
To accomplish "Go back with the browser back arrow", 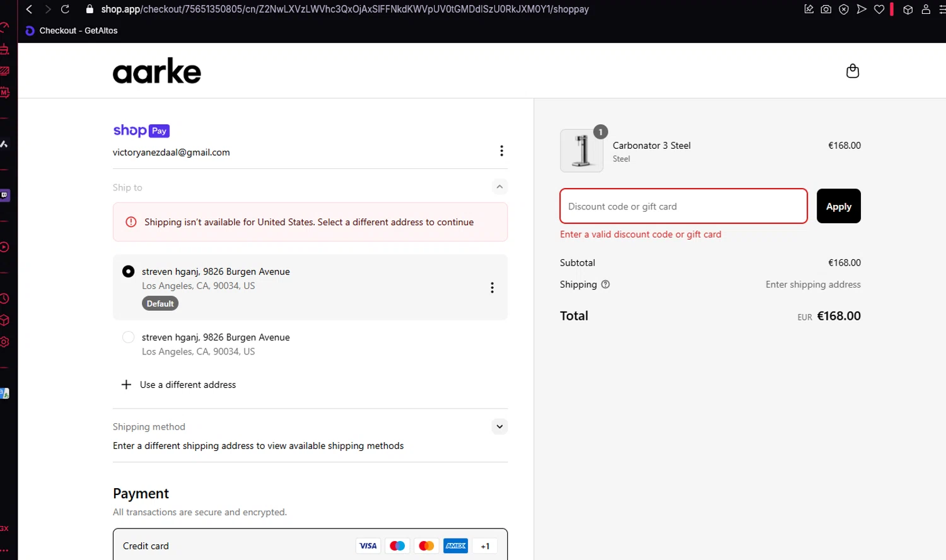I will click(29, 9).
